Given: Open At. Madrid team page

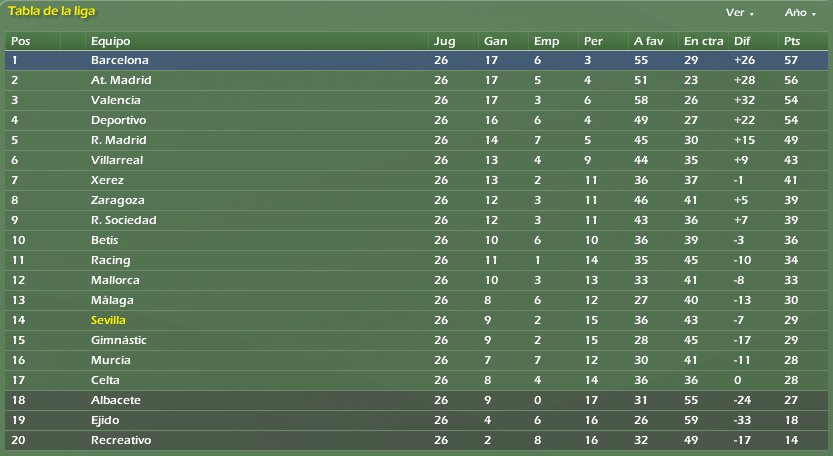Looking at the screenshot, I should coord(121,80).
